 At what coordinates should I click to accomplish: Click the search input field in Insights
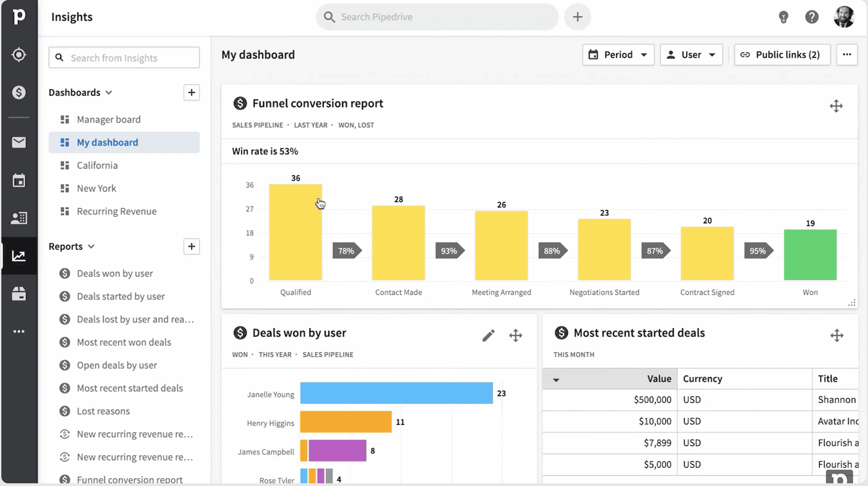point(124,57)
